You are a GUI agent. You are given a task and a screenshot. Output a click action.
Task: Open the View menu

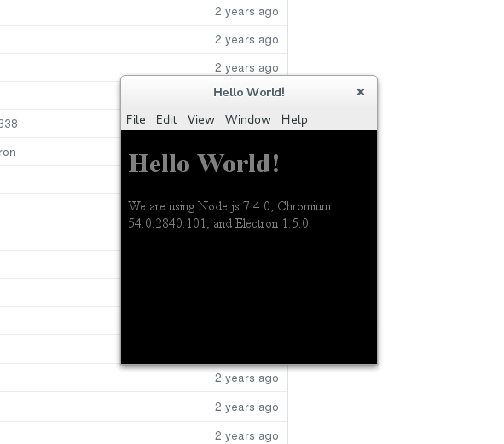201,119
